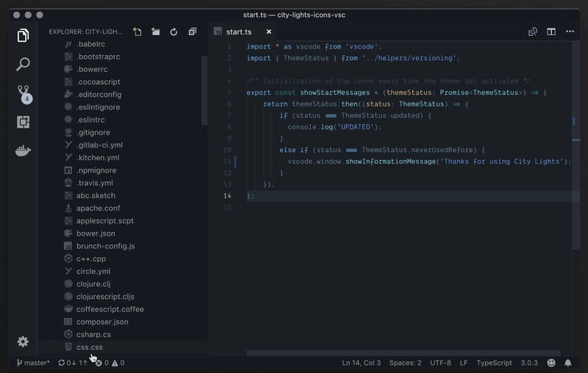The height and width of the screenshot is (373, 588).
Task: Click the showStartMessages identifier in code
Action: pos(335,93)
